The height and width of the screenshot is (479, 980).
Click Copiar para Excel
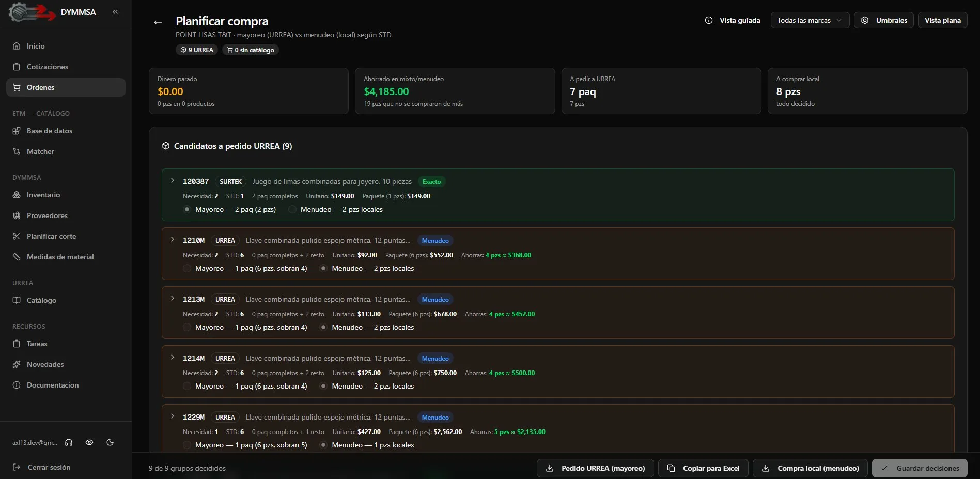(703, 468)
